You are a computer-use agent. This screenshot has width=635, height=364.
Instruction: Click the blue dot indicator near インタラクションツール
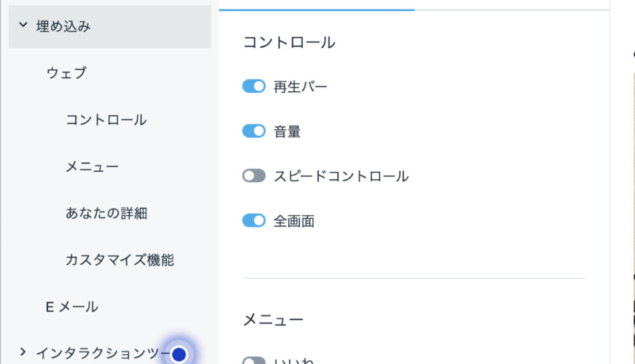tap(179, 354)
